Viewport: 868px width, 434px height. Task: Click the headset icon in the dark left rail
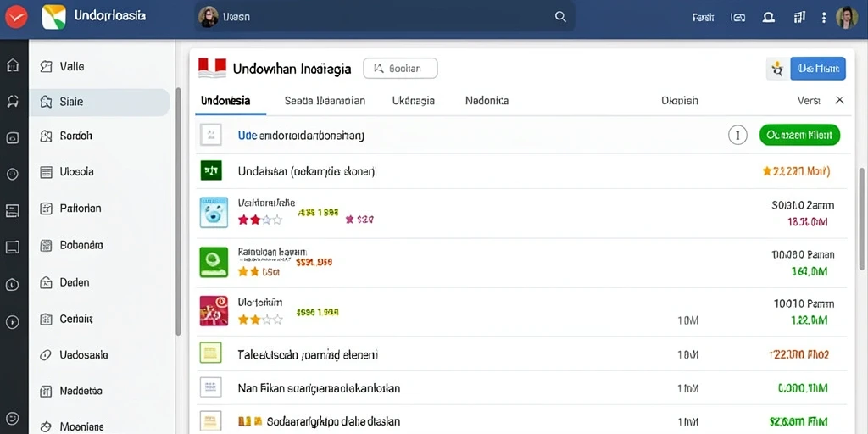(x=13, y=101)
